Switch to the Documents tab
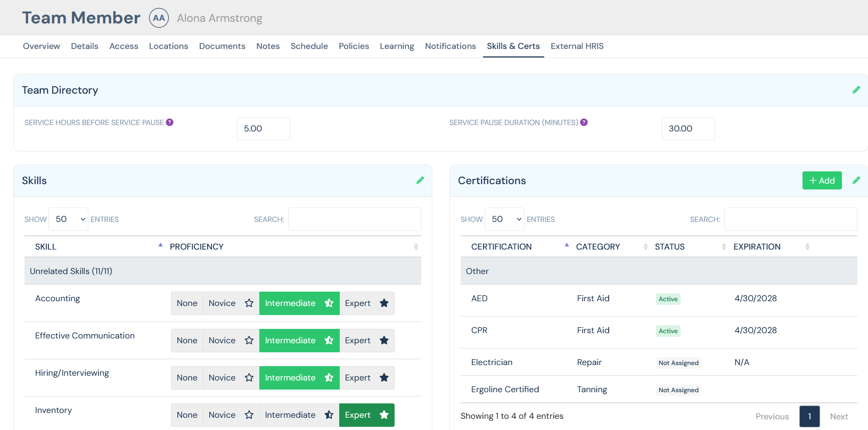The height and width of the screenshot is (430, 868). [222, 46]
